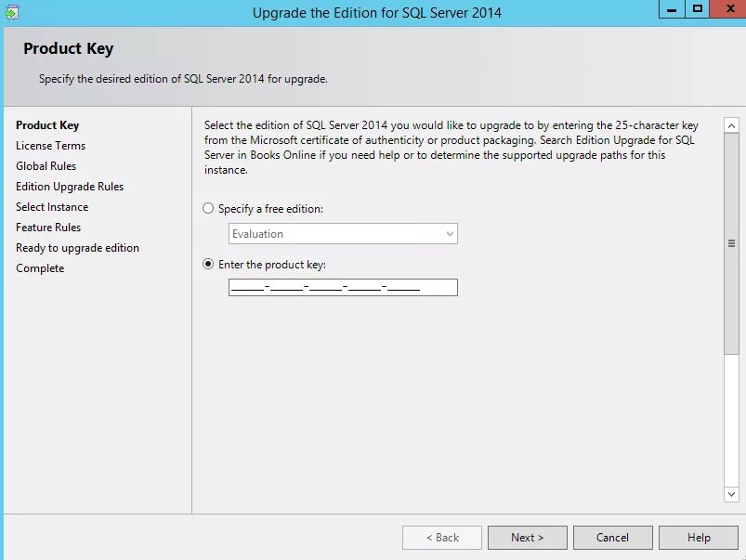The height and width of the screenshot is (560, 746).
Task: Click into the product key input field
Action: 343,287
